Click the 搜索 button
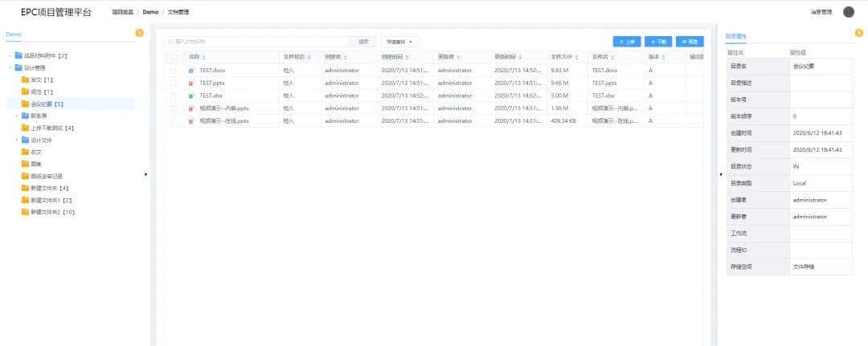This screenshot has width=868, height=346. pyautogui.click(x=363, y=42)
